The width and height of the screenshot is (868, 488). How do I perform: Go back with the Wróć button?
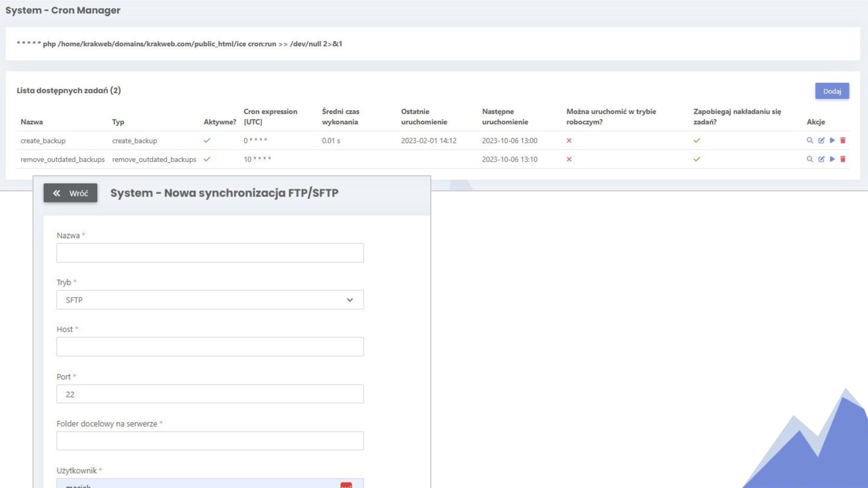pos(70,193)
